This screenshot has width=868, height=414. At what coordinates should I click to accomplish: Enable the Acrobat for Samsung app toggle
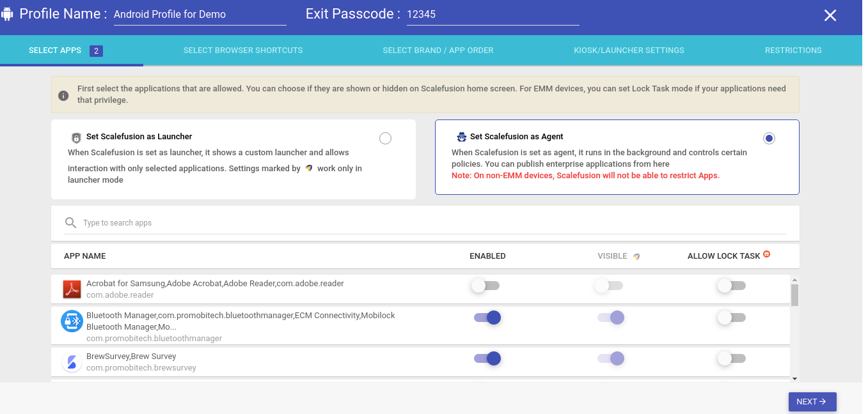click(485, 286)
